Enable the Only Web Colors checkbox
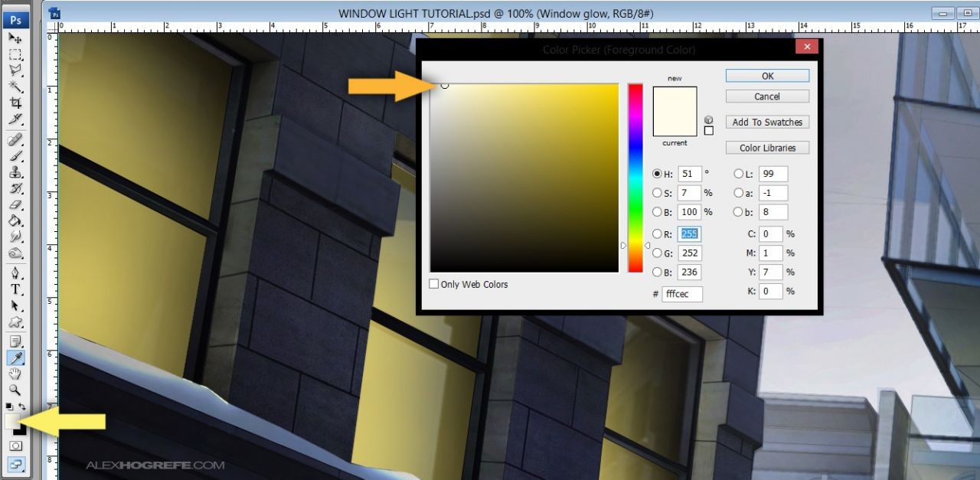This screenshot has height=480, width=980. (x=434, y=284)
